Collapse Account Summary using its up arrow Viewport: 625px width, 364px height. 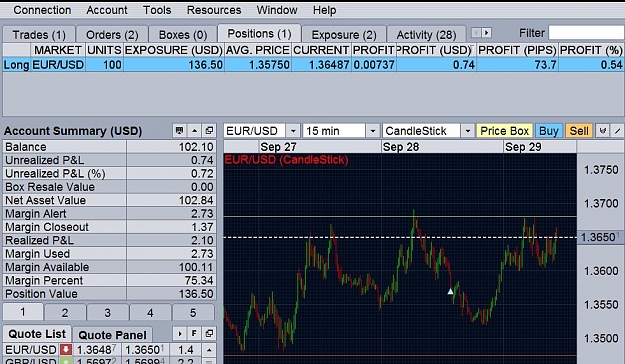click(x=194, y=130)
